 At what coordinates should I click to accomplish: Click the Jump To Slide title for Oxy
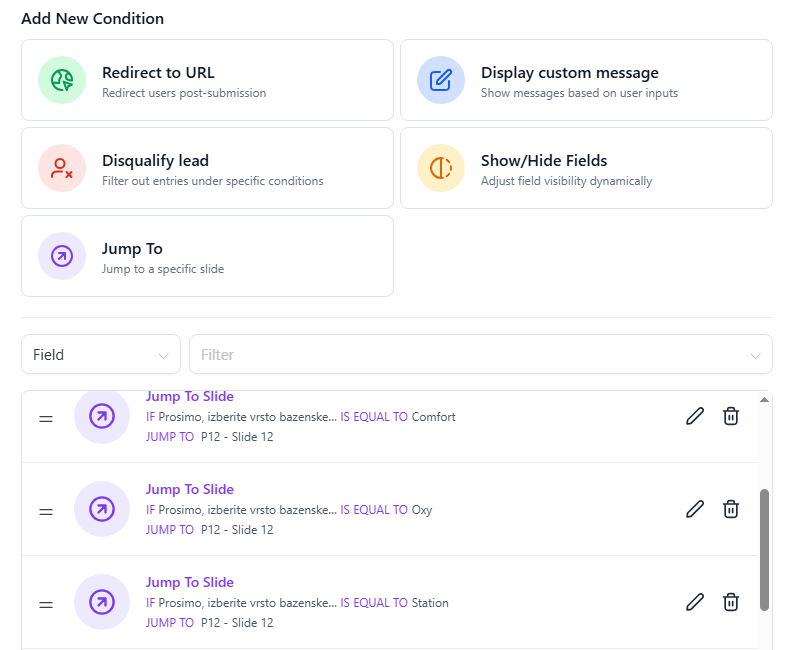[x=190, y=489]
